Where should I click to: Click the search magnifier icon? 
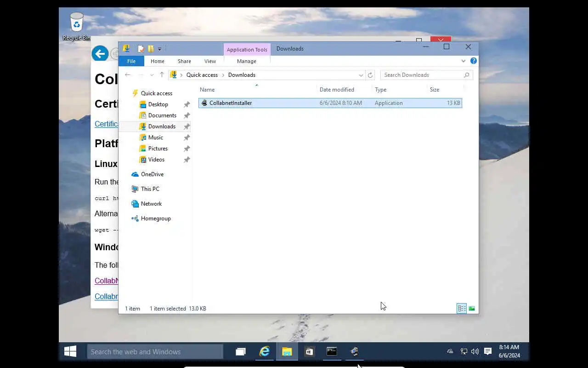click(466, 75)
